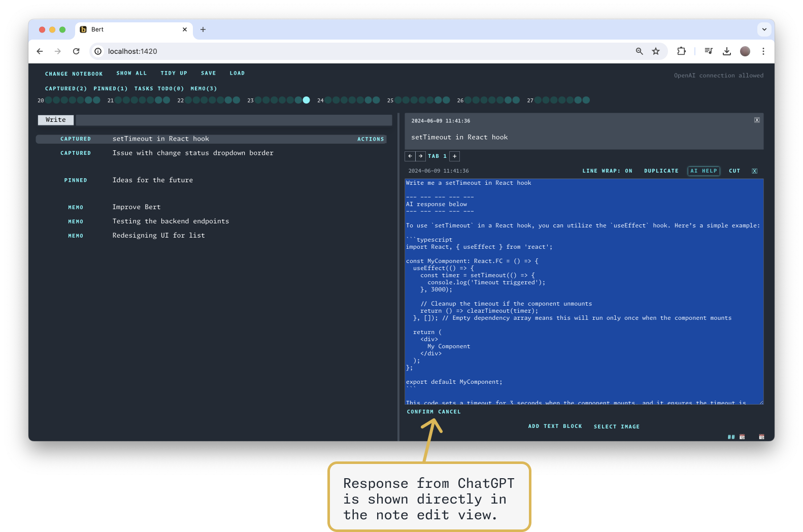Open the Chrome three-dot menu

(763, 51)
